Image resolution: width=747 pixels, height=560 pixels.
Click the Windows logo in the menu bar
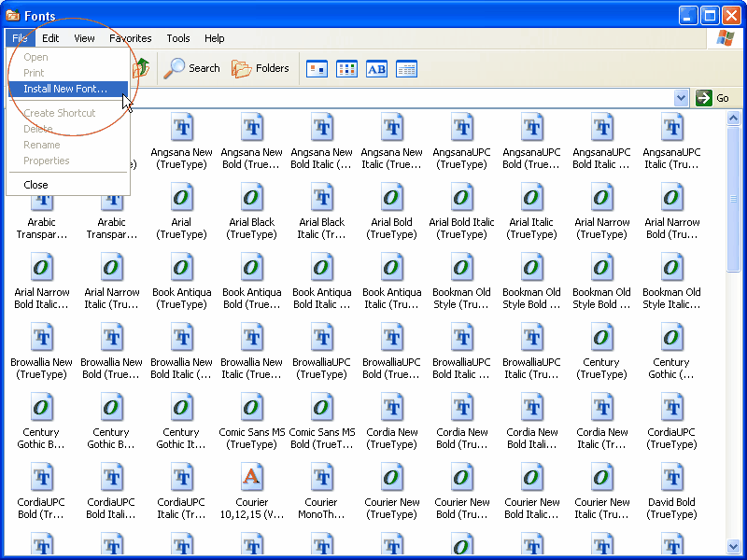pyautogui.click(x=726, y=37)
